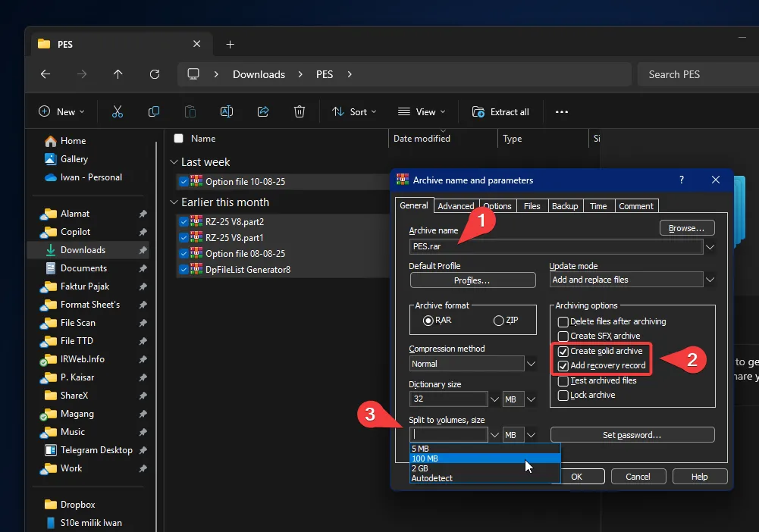Select the Cut icon in the toolbar
The image size is (759, 532).
click(117, 111)
